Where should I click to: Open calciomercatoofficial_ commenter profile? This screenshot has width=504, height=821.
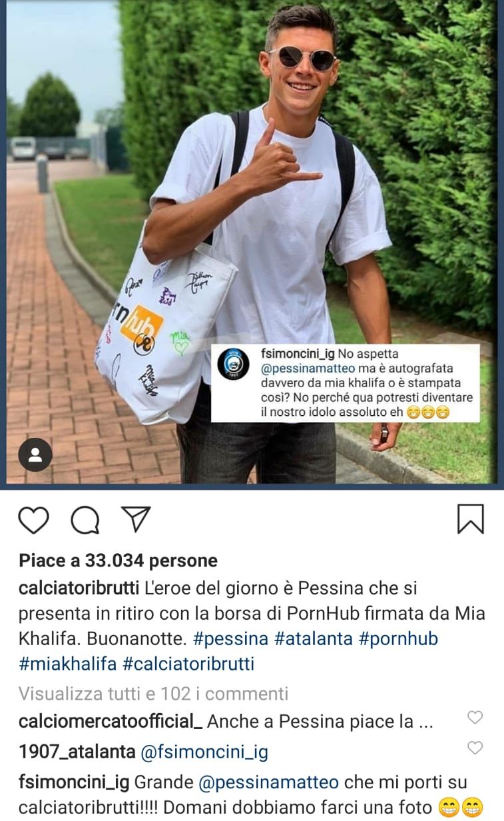(x=111, y=722)
